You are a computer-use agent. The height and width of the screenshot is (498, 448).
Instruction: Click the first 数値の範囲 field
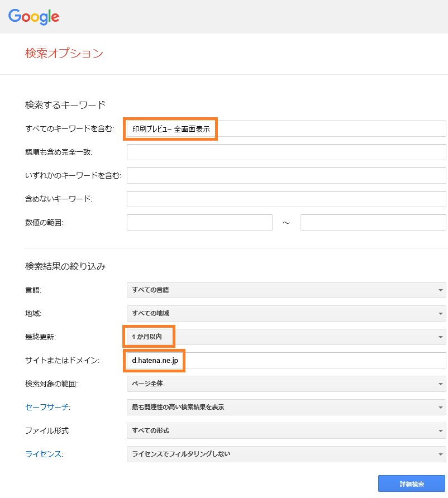pos(199,222)
